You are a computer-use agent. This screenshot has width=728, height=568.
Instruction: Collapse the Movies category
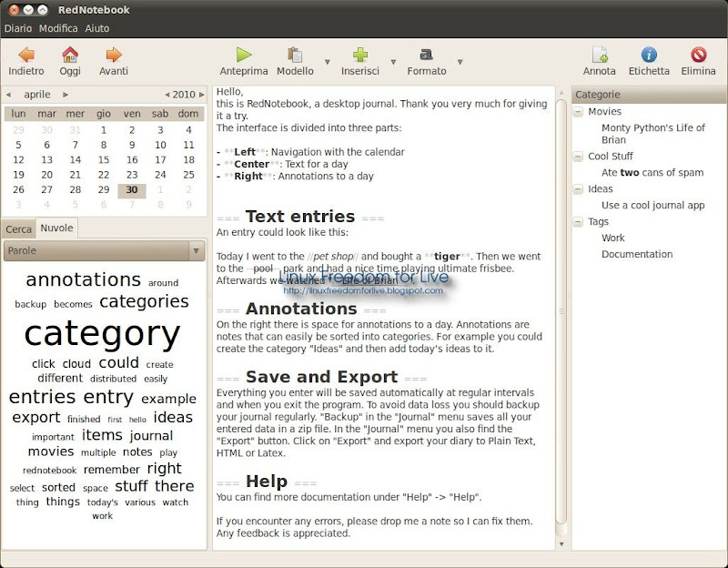pyautogui.click(x=578, y=111)
